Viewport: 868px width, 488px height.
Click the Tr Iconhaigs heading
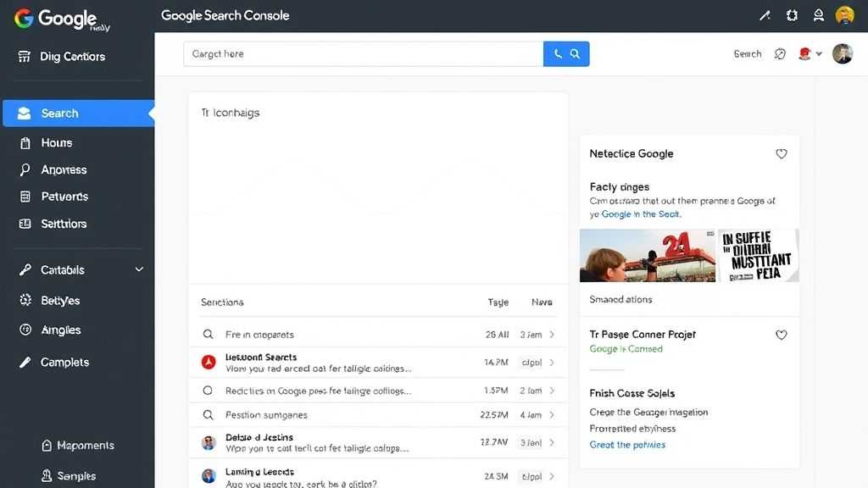click(x=231, y=113)
